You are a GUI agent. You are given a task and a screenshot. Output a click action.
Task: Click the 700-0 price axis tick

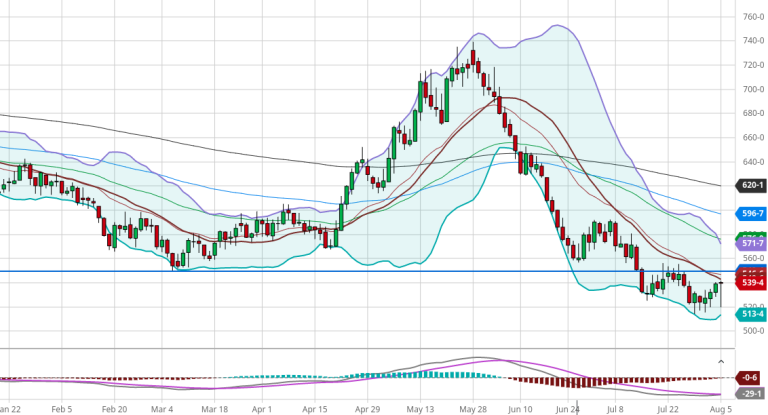point(753,89)
